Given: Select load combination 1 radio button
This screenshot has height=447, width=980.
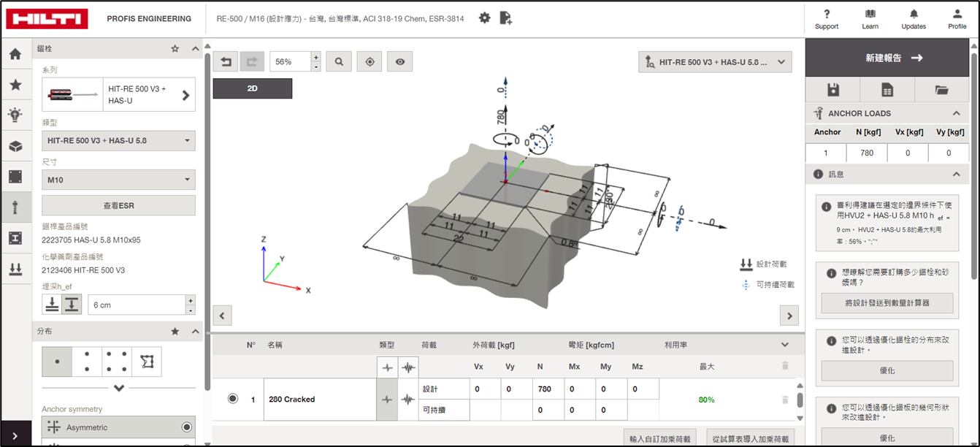Looking at the screenshot, I should (x=233, y=399).
